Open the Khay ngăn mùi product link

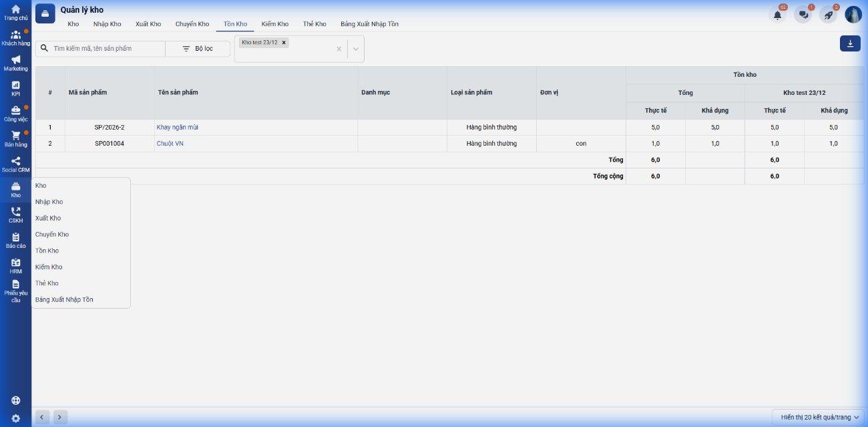[177, 127]
